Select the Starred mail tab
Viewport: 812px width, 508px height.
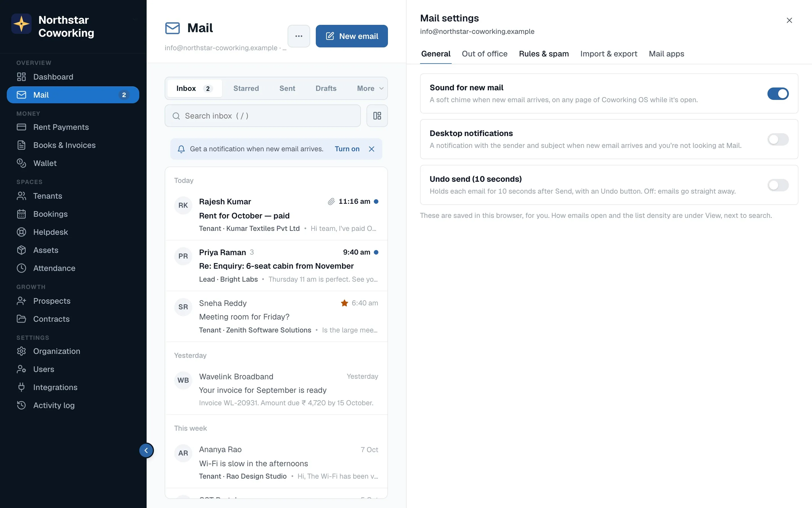pos(246,88)
